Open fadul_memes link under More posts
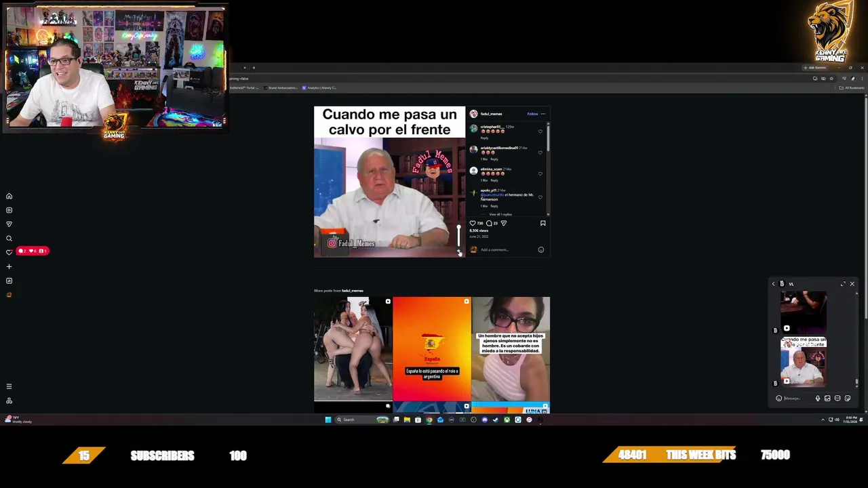This screenshot has height=488, width=868. [353, 291]
